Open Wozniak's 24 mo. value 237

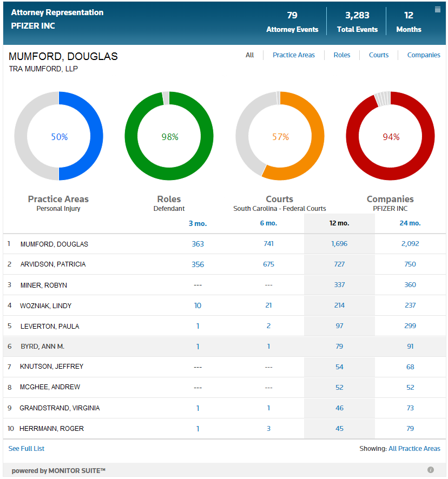410,305
